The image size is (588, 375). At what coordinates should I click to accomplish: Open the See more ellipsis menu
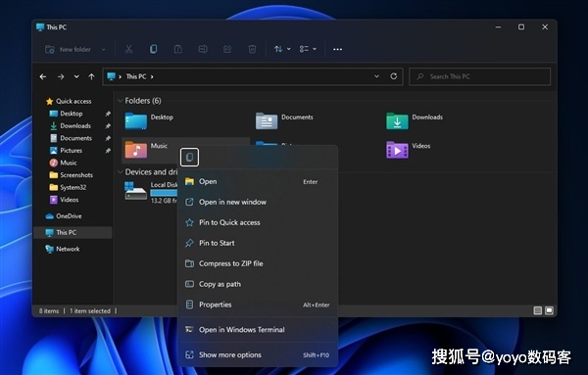coord(337,49)
